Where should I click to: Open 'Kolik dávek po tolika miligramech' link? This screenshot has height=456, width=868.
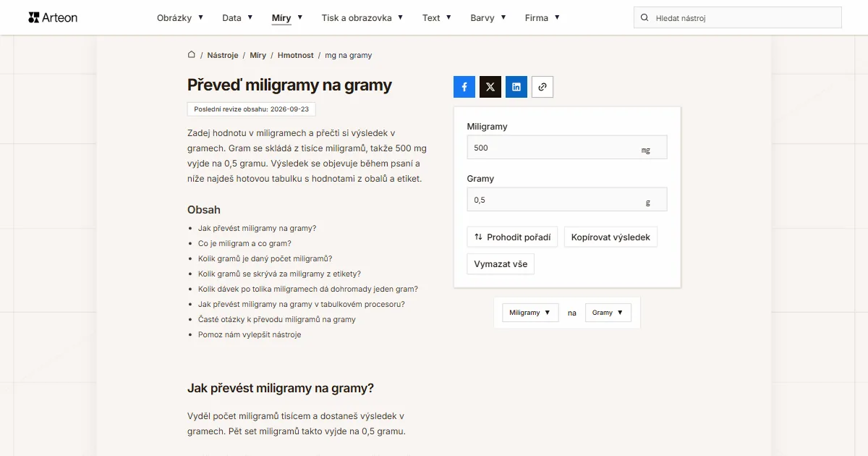pyautogui.click(x=308, y=289)
